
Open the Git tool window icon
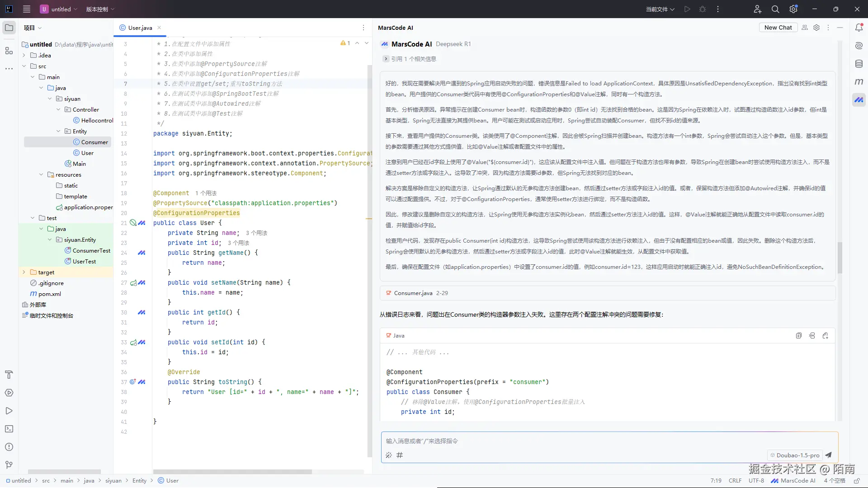[x=9, y=465]
